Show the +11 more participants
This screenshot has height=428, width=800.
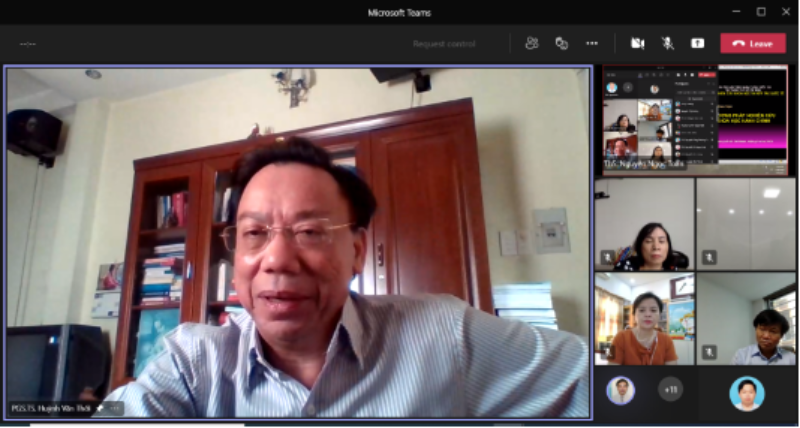click(x=670, y=390)
